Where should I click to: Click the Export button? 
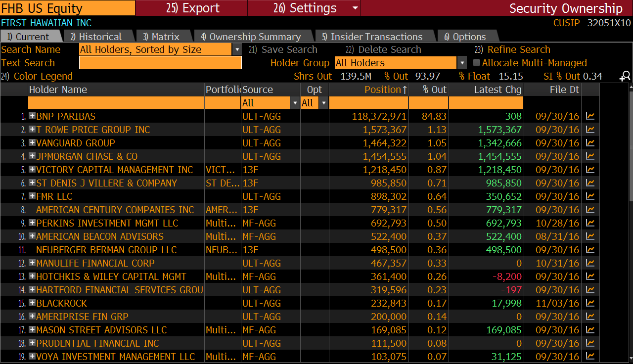191,8
